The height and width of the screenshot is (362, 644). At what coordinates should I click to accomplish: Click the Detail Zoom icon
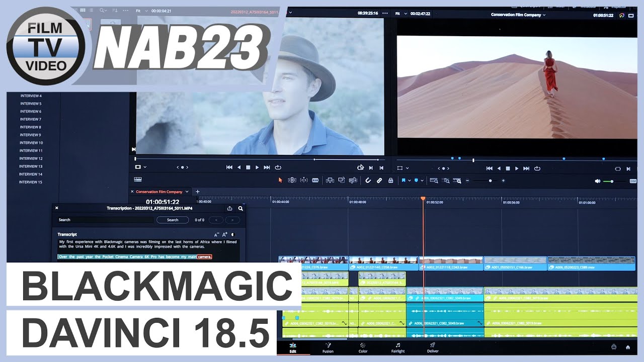445,180
